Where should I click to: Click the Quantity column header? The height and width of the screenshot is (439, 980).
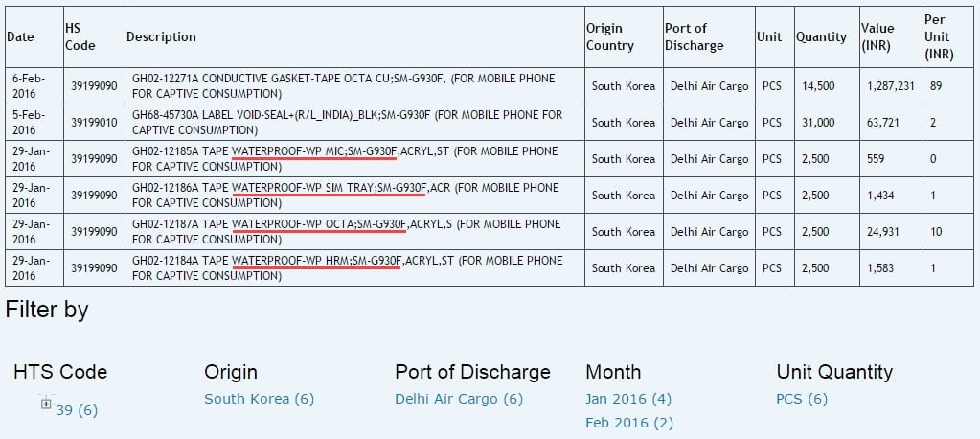coord(821,36)
